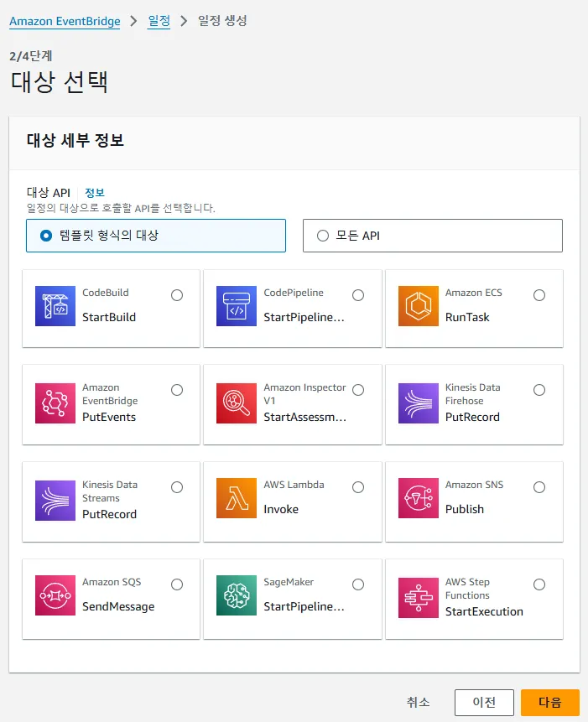Click the Amazon ECS service icon
Image resolution: width=588 pixels, height=722 pixels.
click(x=418, y=306)
